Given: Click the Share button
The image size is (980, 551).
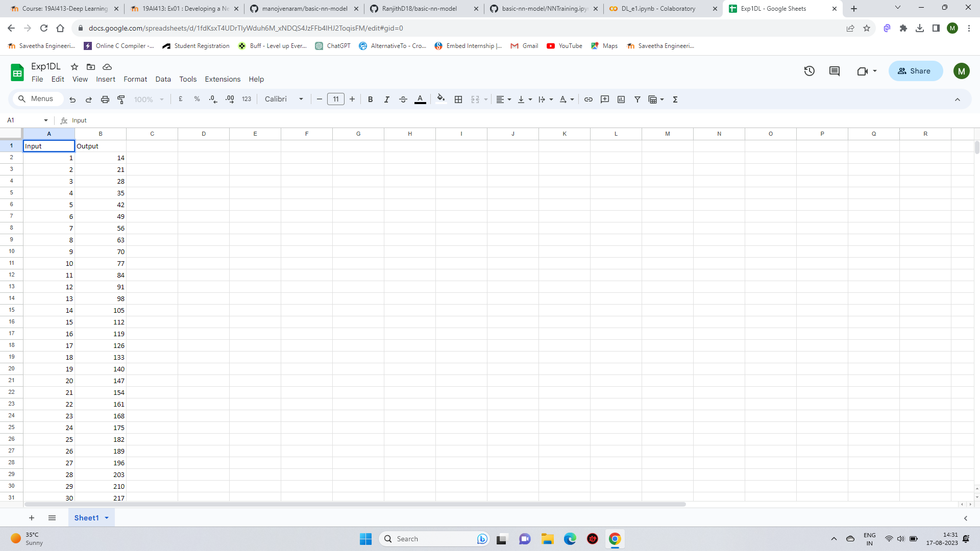Looking at the screenshot, I should (915, 71).
